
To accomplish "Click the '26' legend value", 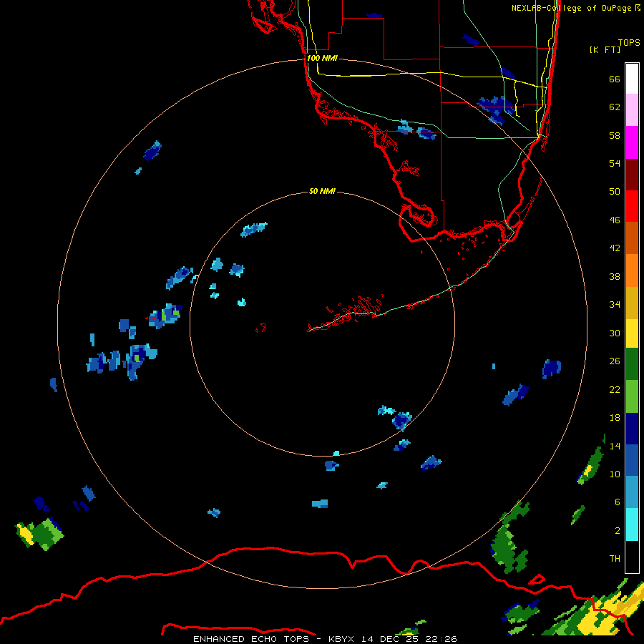I will click(615, 361).
